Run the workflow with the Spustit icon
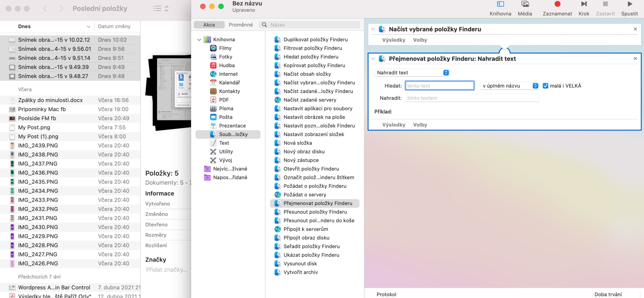 pyautogui.click(x=629, y=4)
